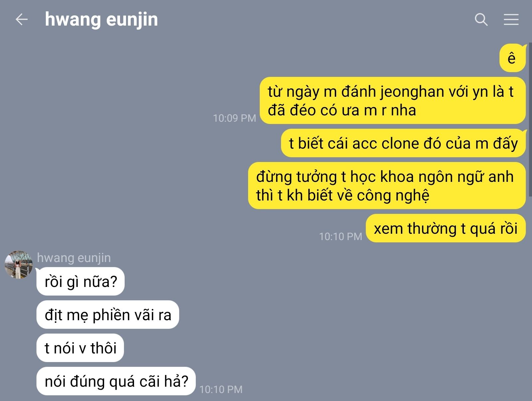This screenshot has width=532, height=401.
Task: Tap the chat title 'hwang eunjin'
Action: 101,19
